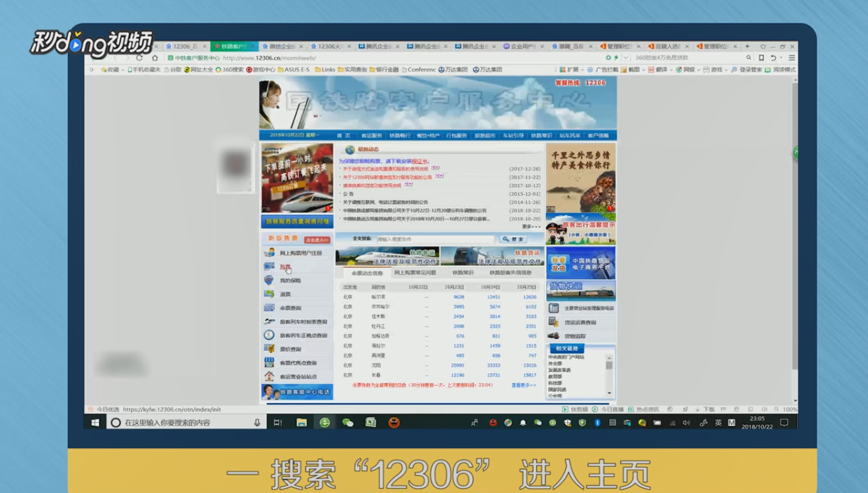Expand the 扩展 extensions dropdown
Screen dimensions: 868x493
[583, 69]
